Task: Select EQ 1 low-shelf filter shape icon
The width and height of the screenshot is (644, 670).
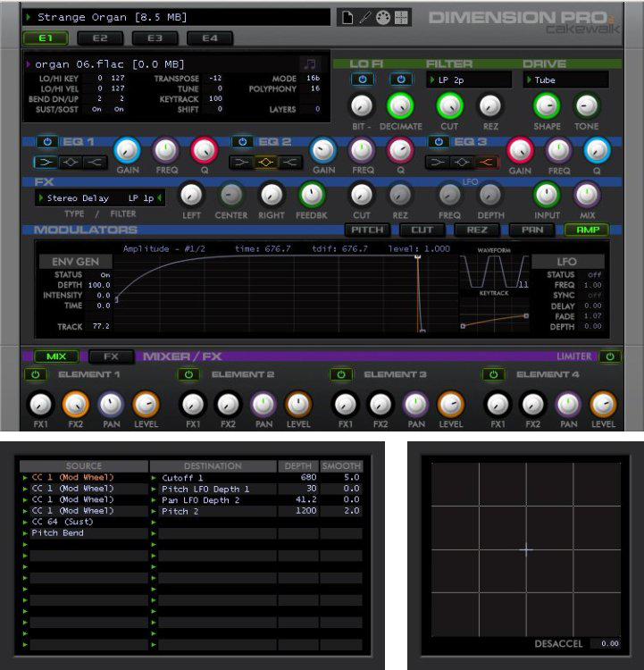Action: [46, 163]
